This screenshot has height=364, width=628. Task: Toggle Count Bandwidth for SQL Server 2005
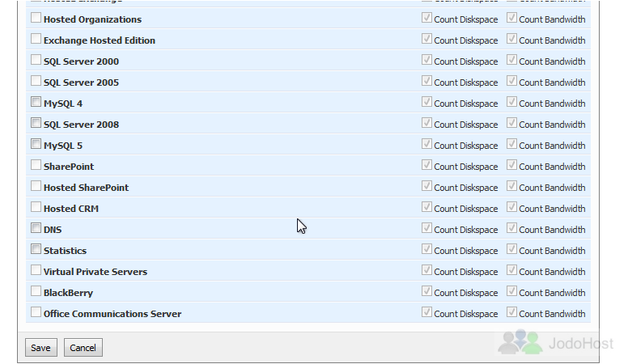click(x=511, y=81)
